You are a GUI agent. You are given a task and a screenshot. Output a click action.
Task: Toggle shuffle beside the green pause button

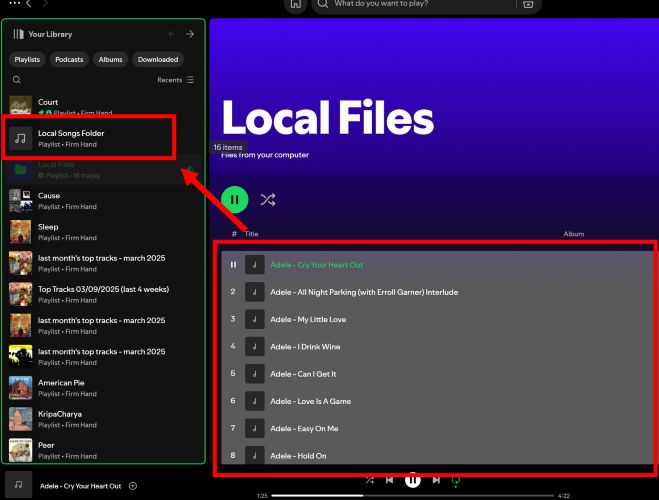tap(267, 200)
